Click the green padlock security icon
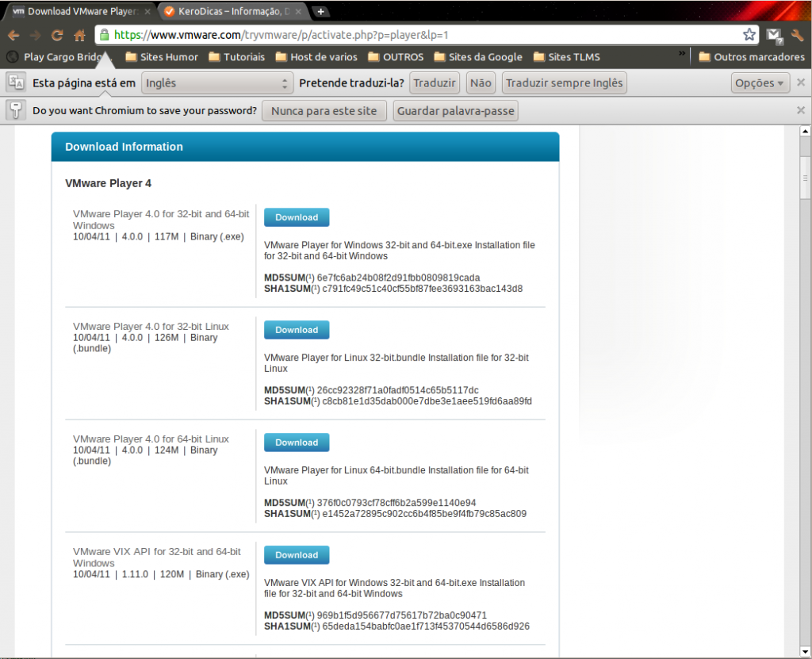Viewport: 812px width, 659px height. 104,35
